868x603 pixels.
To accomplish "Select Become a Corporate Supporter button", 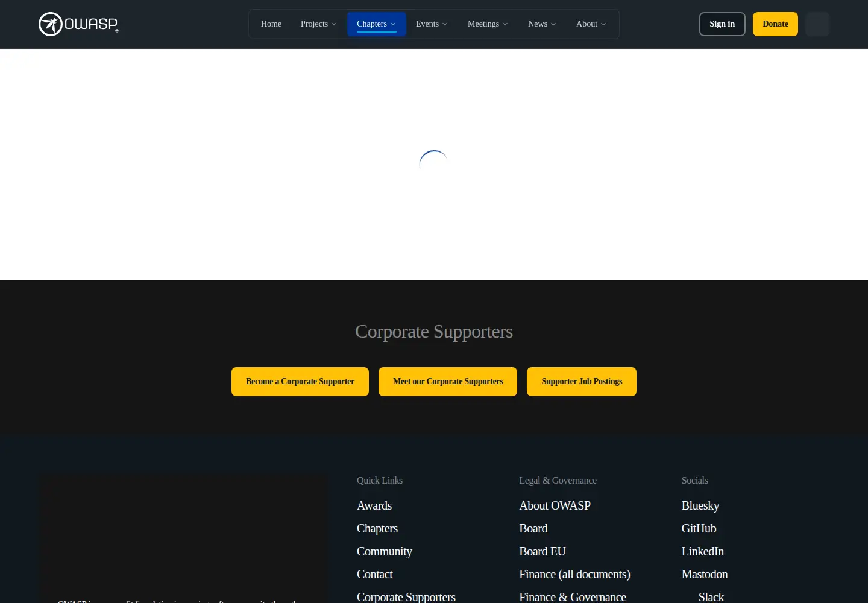I will 300,382.
